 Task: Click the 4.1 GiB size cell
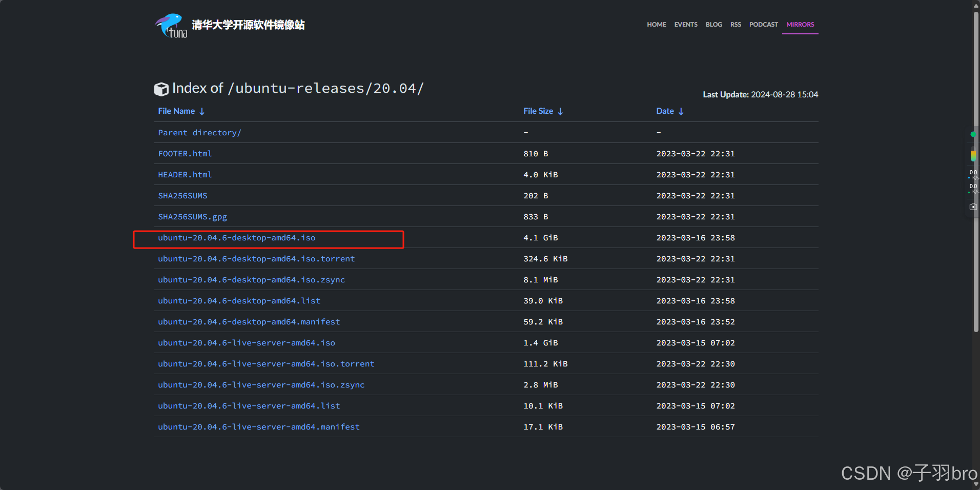coord(541,238)
